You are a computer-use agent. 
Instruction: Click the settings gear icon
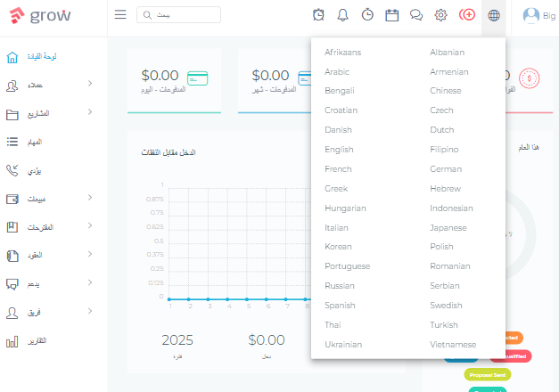tap(440, 15)
